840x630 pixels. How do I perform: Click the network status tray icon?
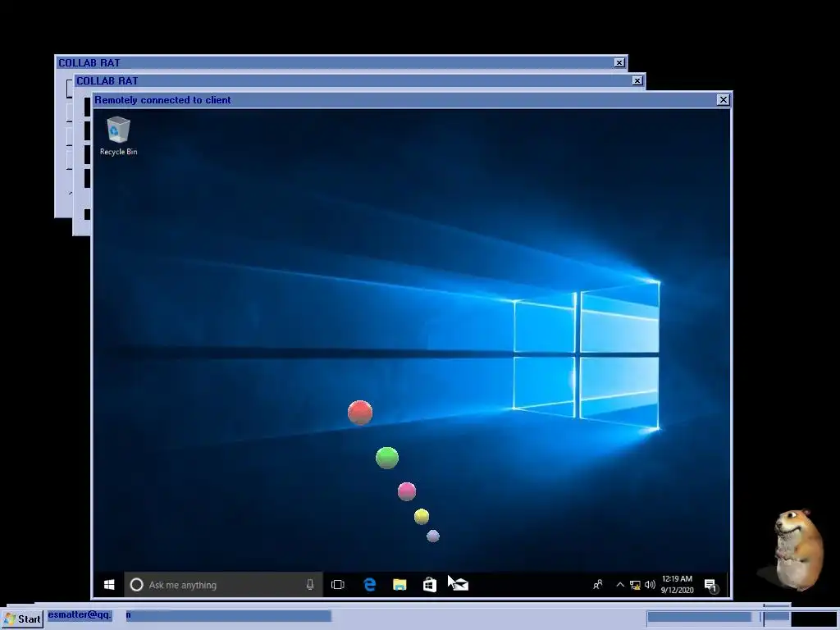636,585
